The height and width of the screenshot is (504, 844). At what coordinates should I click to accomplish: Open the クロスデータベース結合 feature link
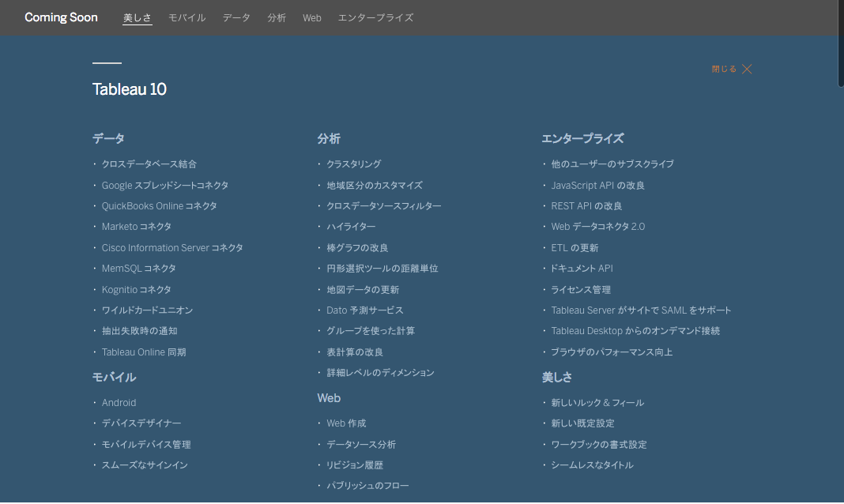149,164
